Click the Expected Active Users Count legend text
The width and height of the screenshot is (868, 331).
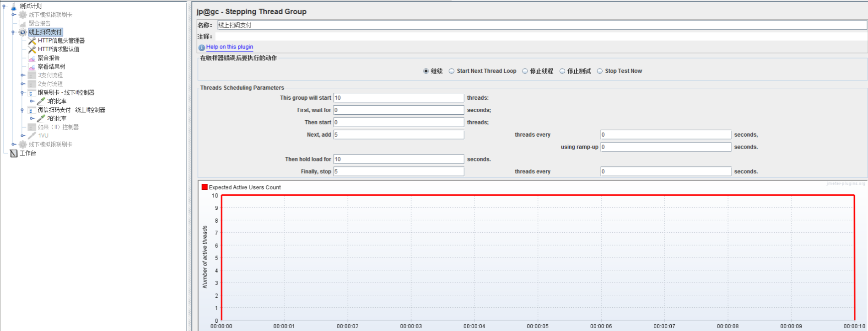[x=245, y=187]
